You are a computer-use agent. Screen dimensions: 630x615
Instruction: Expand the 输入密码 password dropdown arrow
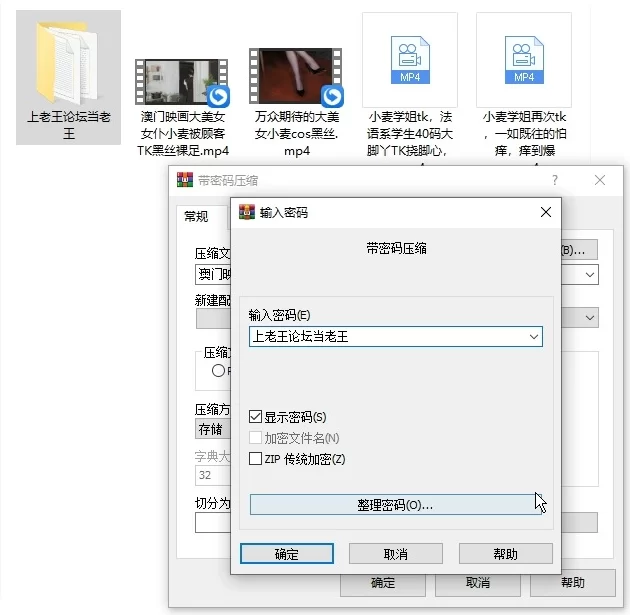pyautogui.click(x=534, y=336)
